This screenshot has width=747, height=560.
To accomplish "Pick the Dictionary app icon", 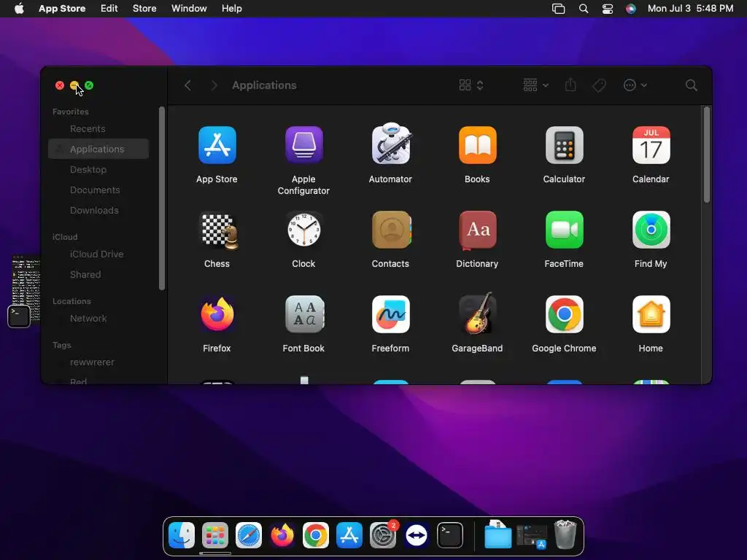I will click(477, 230).
